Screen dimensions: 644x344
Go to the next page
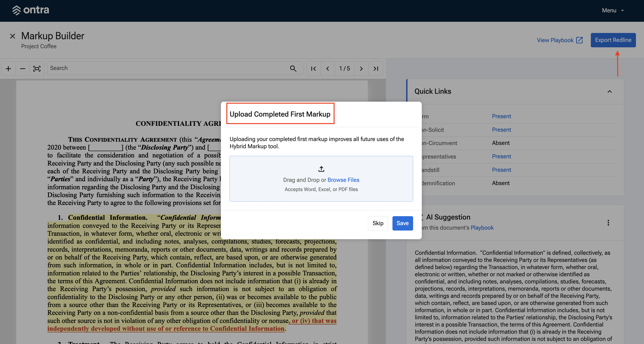tap(361, 68)
